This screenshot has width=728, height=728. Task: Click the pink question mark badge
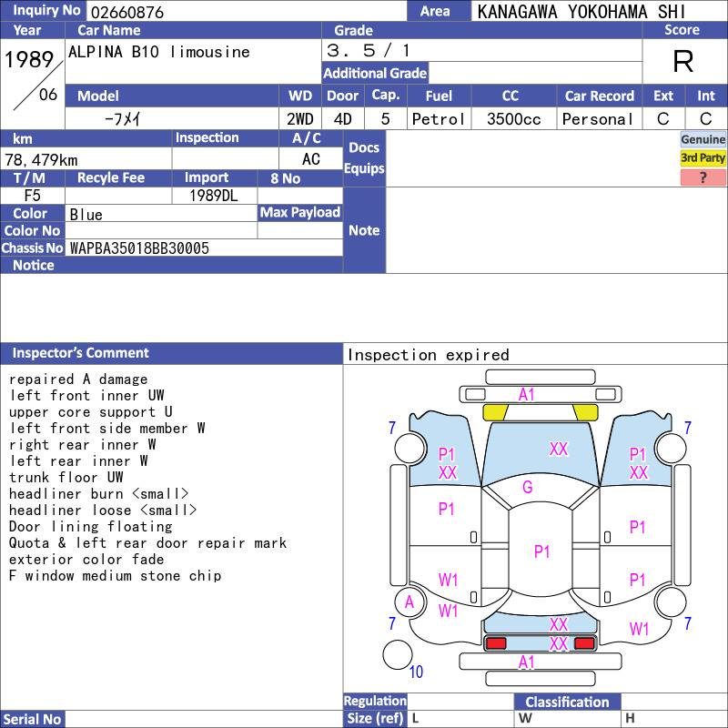pos(703,177)
